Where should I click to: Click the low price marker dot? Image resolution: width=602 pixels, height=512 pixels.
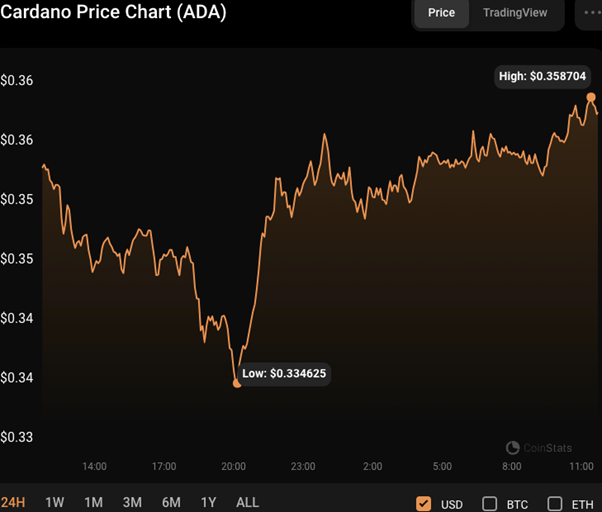click(237, 383)
